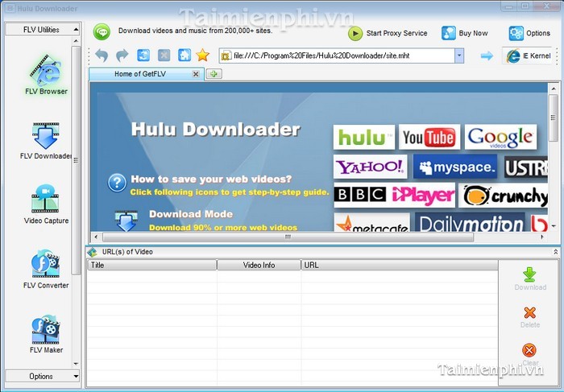This screenshot has height=392, width=564.
Task: Open Options in the top toolbar
Action: pyautogui.click(x=529, y=34)
